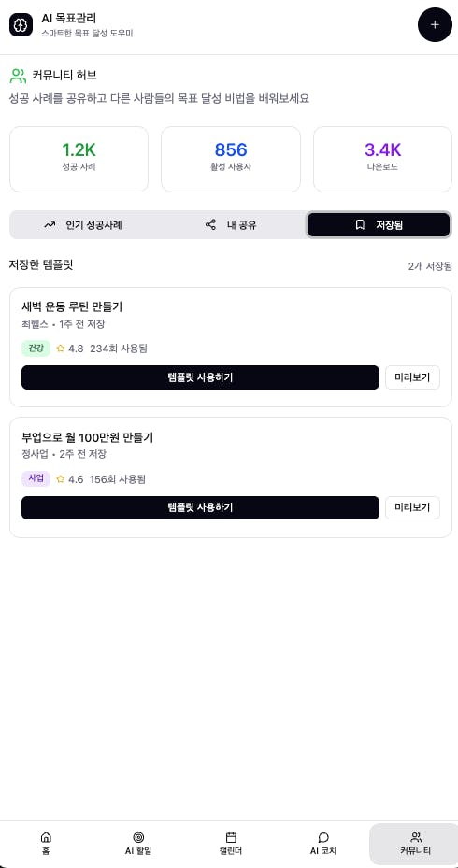Use the 부업으로 월 100만원 template
Image resolution: width=458 pixels, height=868 pixels.
200,507
